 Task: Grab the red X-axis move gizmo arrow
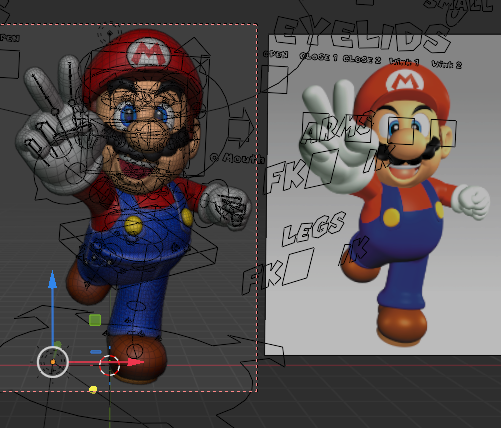pos(135,362)
